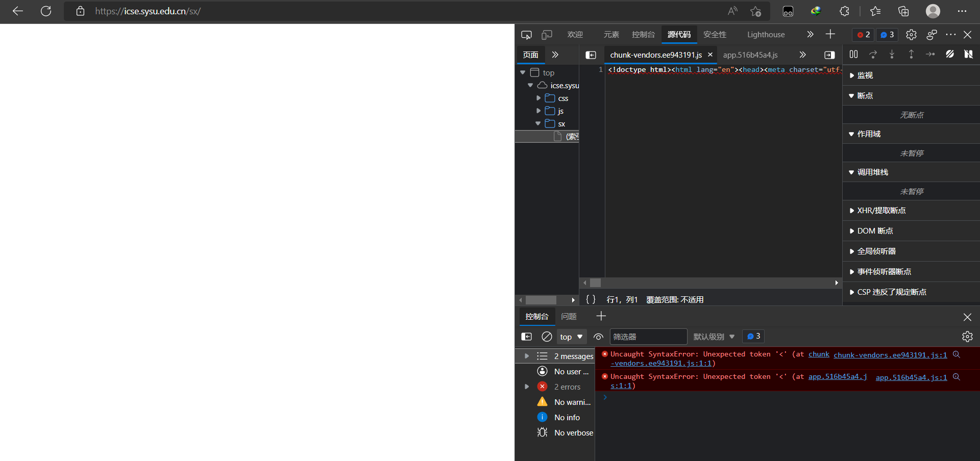980x461 pixels.
Task: Click inside the 筛选器 filter field
Action: pos(648,337)
